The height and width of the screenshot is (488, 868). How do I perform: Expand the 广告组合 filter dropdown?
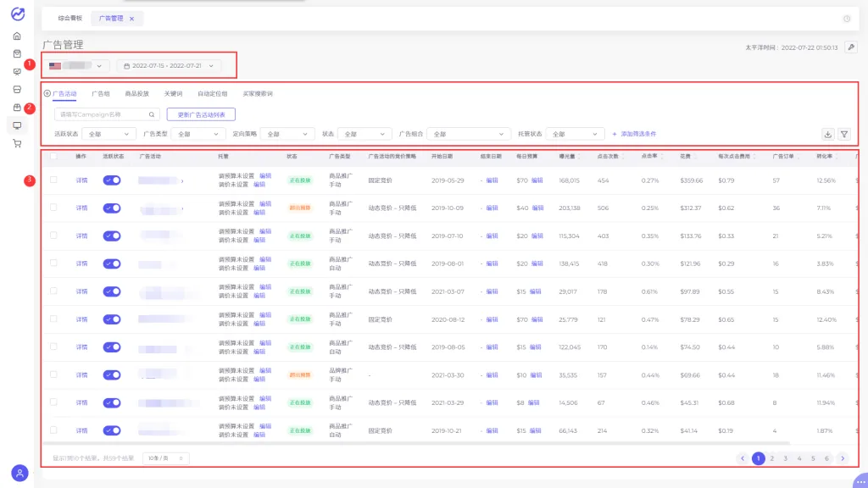click(468, 134)
